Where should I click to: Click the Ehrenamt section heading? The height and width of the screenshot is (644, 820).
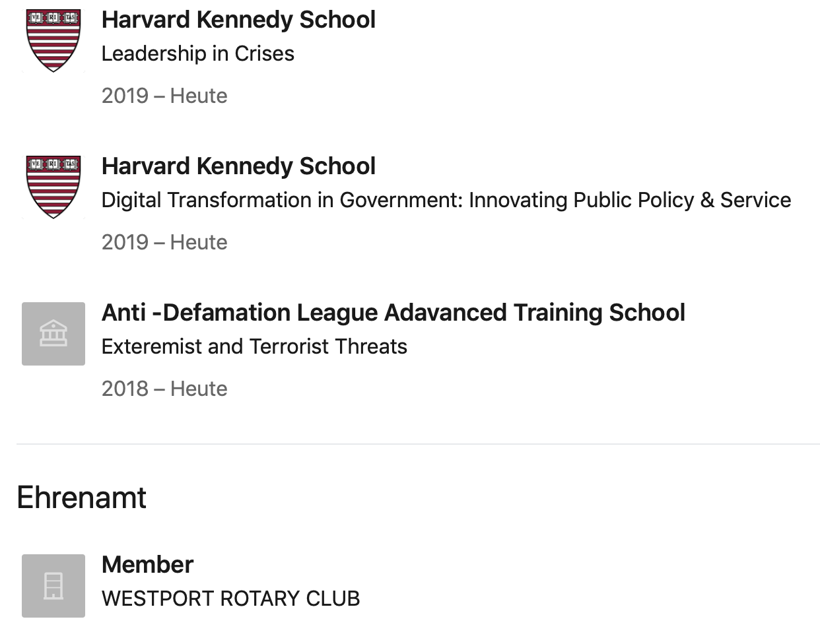pyautogui.click(x=81, y=498)
